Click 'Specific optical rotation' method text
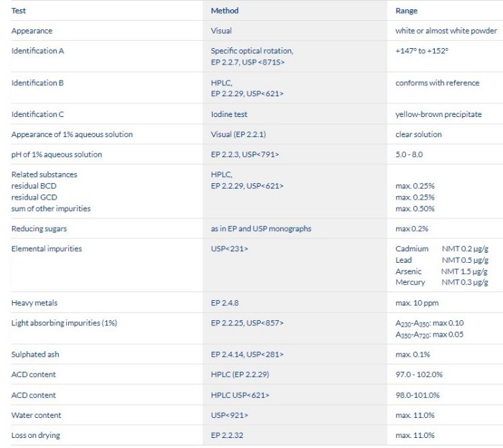This screenshot has width=503, height=448. [x=251, y=51]
